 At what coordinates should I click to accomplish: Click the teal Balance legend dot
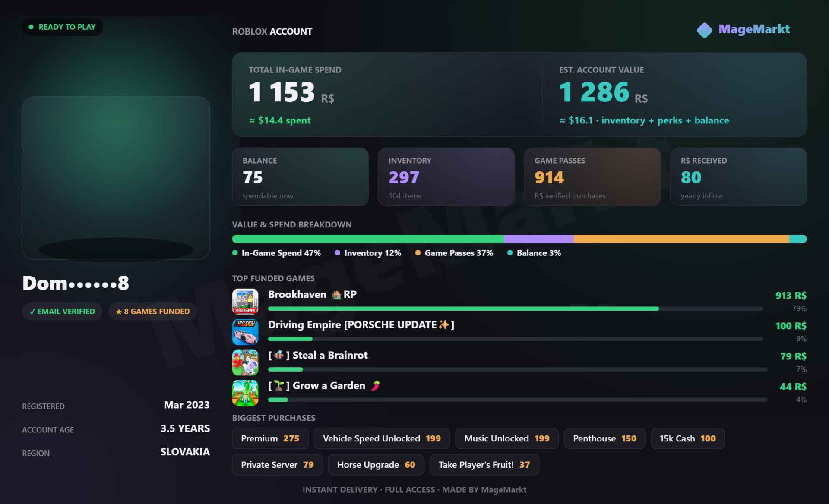point(510,253)
